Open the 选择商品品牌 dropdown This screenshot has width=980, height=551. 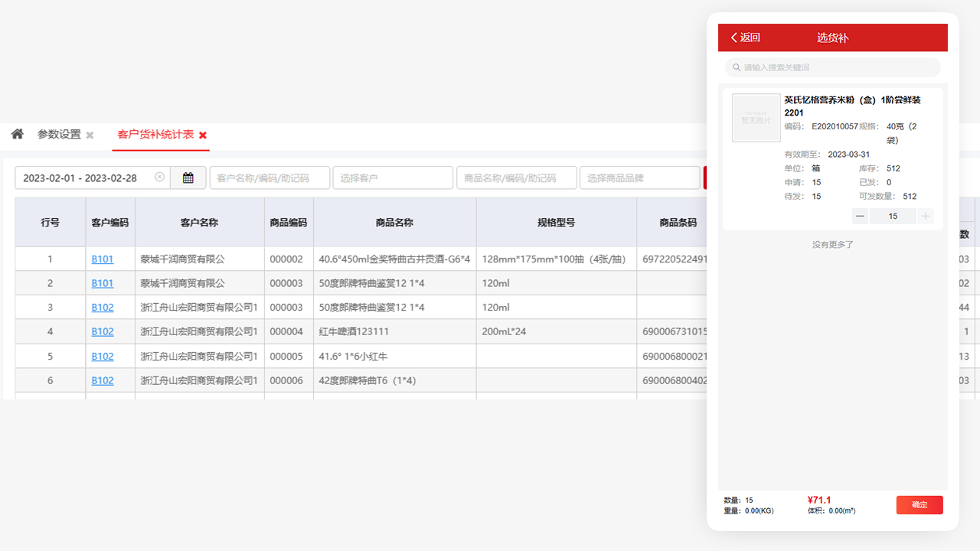pos(639,178)
